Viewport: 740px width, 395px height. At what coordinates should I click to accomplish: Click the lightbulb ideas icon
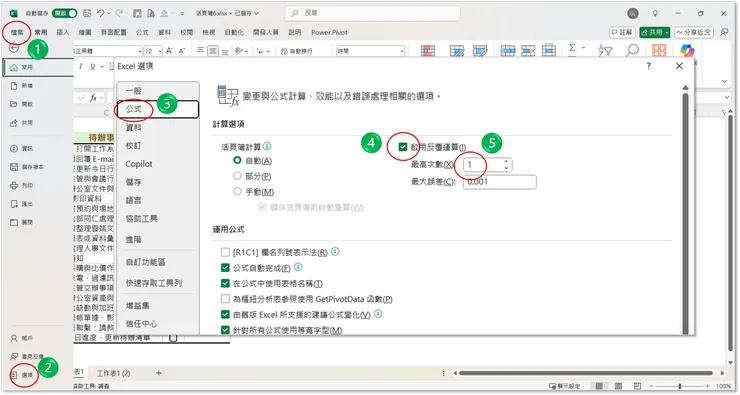coord(655,13)
